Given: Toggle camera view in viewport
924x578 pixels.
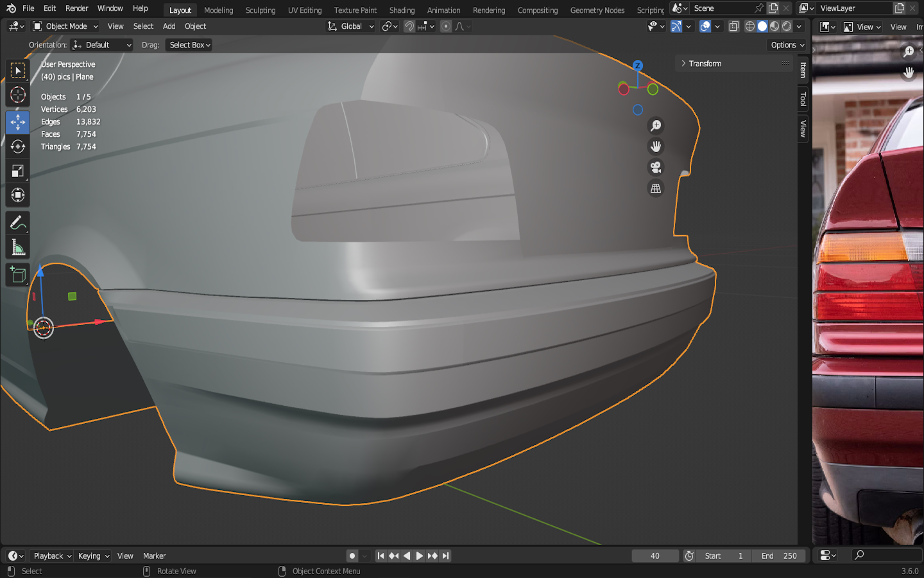Looking at the screenshot, I should (655, 168).
